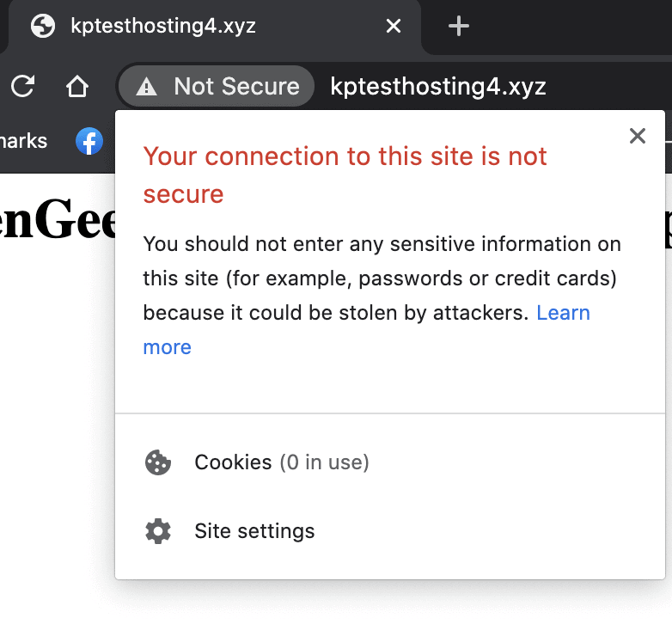
Task: Click the "Not Secure" label
Action: (236, 87)
